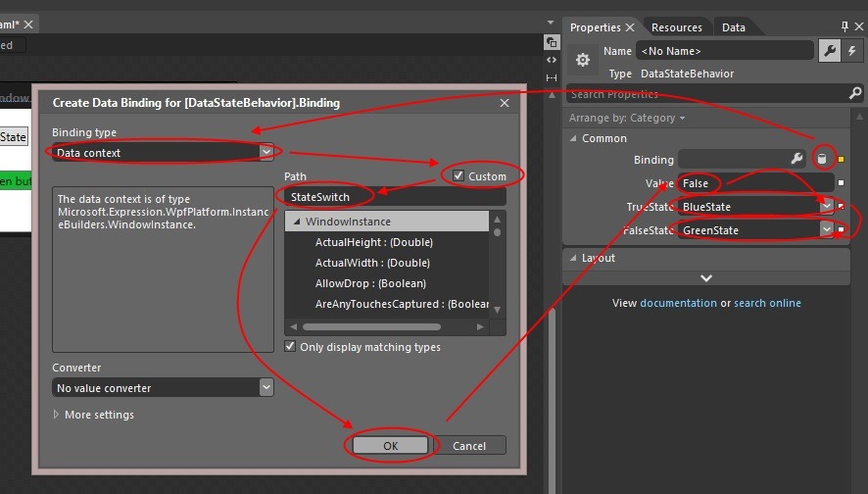Expand the More settings section
Screen dimensions: 868x494
pos(57,415)
